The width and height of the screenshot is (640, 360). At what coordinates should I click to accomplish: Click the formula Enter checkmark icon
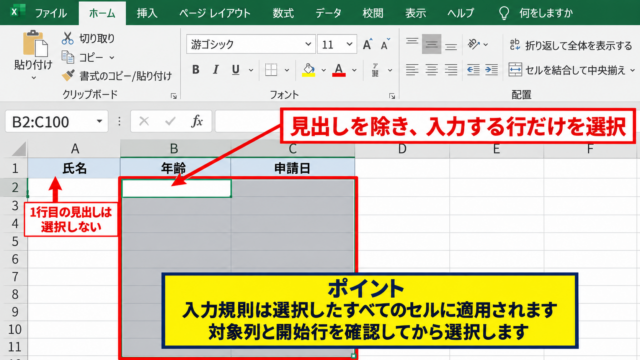pos(170,121)
